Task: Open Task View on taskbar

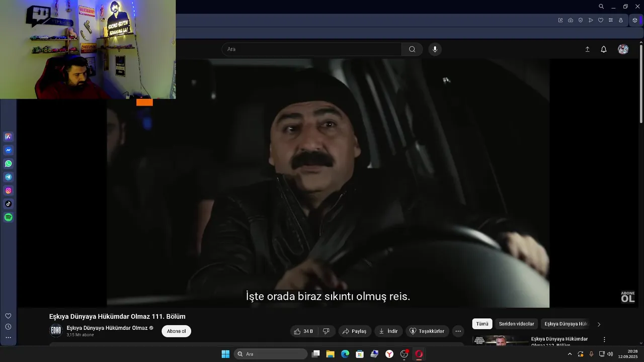Action: tap(315, 354)
